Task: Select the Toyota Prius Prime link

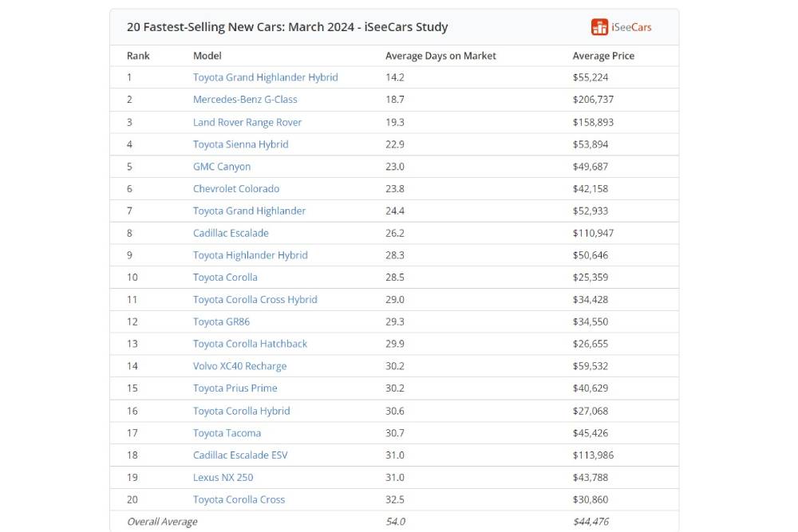Action: (235, 388)
